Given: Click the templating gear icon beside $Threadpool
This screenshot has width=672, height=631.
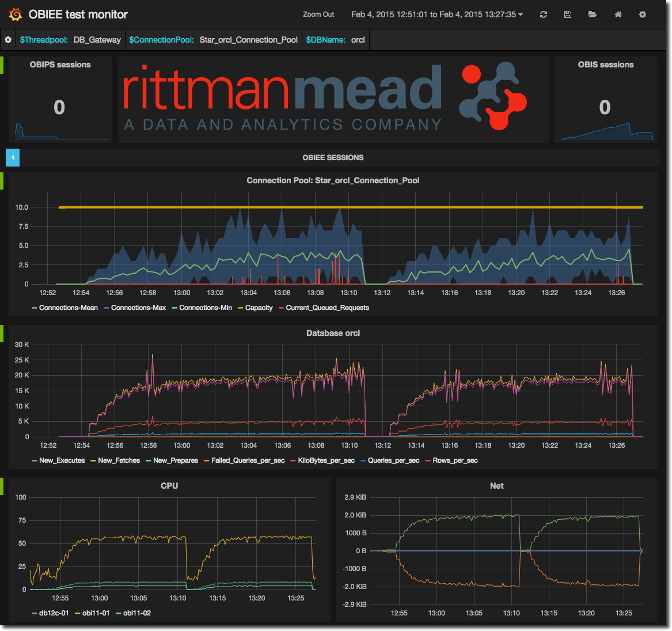Looking at the screenshot, I should tap(8, 40).
